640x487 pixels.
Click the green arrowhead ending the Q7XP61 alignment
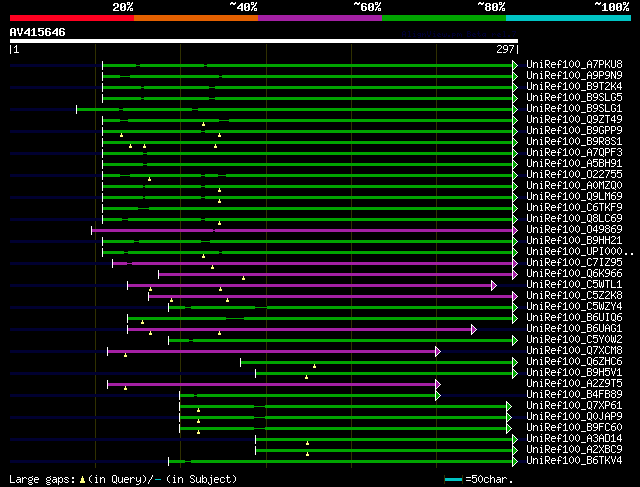(x=509, y=407)
